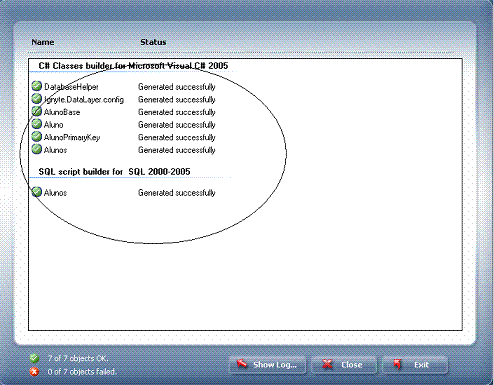Viewport: 494px width, 385px height.
Task: Click the 0 of 7 objects failed text
Action: (82, 371)
